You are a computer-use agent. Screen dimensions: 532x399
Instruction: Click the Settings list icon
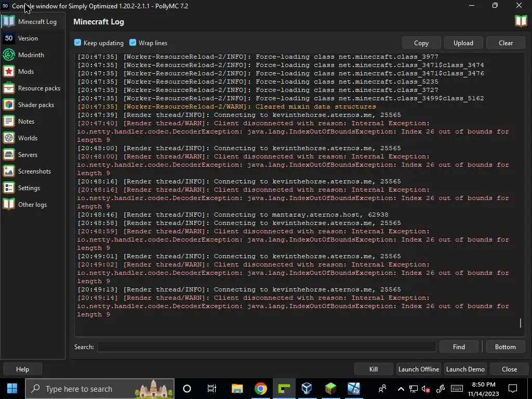click(x=9, y=188)
